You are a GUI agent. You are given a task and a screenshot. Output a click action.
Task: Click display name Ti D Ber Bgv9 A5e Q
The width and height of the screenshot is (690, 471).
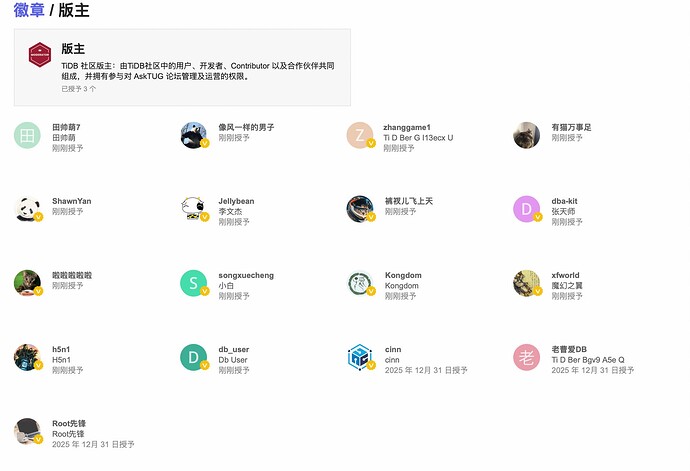(588, 360)
